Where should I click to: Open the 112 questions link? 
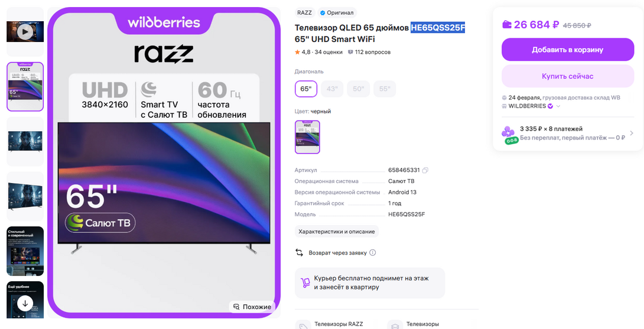point(369,52)
